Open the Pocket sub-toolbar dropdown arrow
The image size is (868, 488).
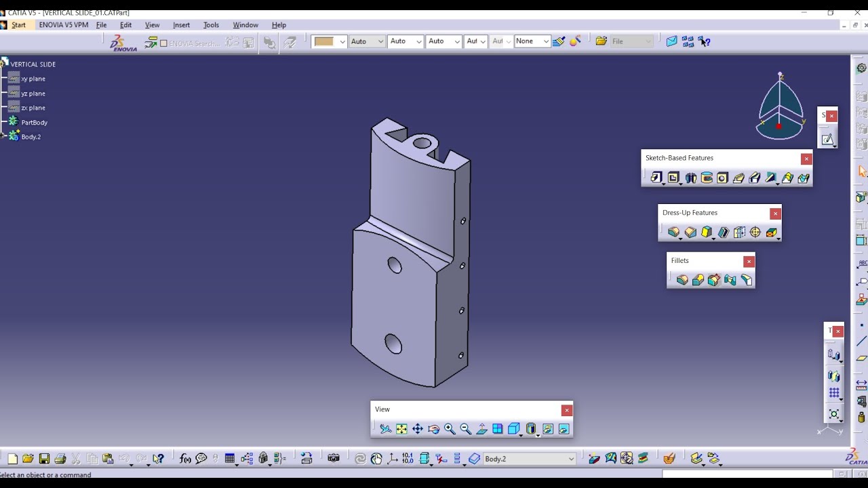(680, 184)
